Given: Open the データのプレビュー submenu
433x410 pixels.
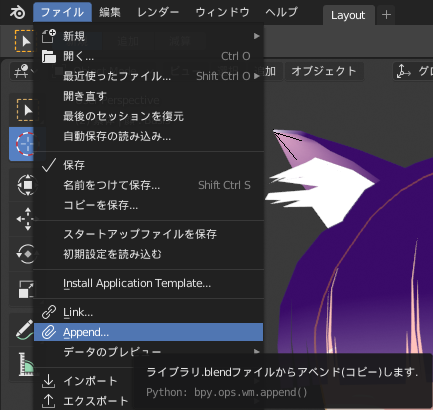Looking at the screenshot, I should [148, 352].
